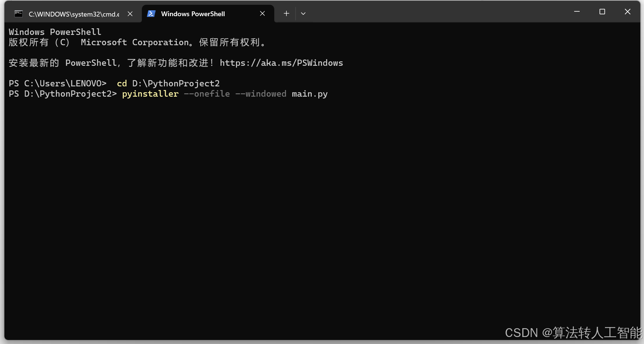Screen dimensions: 644x344
Task: Click the --windowed flag text
Action: click(x=261, y=94)
